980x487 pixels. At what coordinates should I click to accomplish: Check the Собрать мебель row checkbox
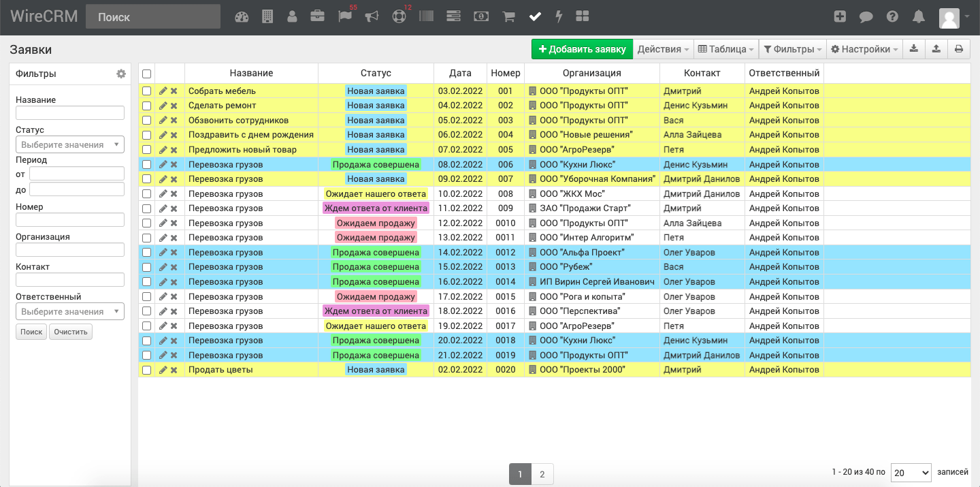146,91
